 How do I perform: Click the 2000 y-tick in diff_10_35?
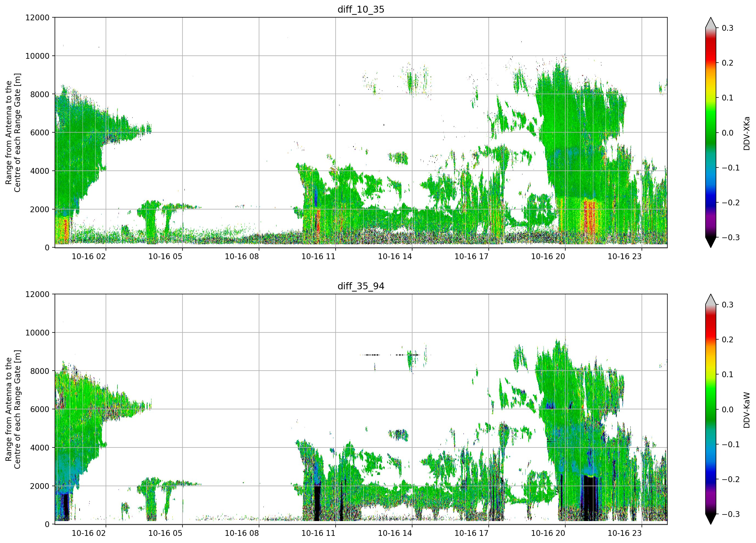pos(40,209)
